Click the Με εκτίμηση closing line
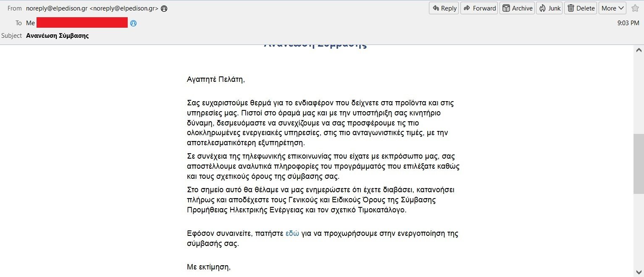This screenshot has height=277, width=644. tap(209, 267)
